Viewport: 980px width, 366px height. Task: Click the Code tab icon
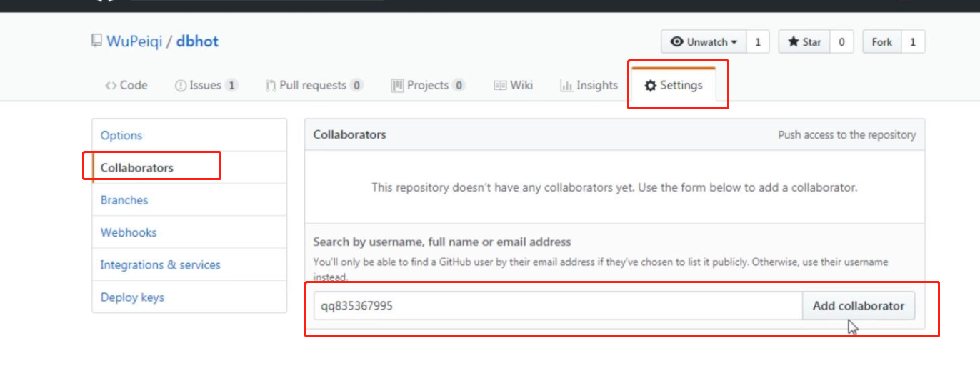[111, 86]
